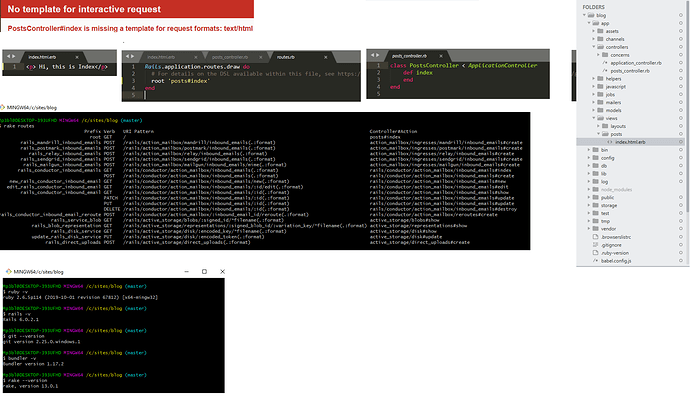Click the log folder name in the sidebar
Screen dimensions: 690x401
tap(604, 181)
